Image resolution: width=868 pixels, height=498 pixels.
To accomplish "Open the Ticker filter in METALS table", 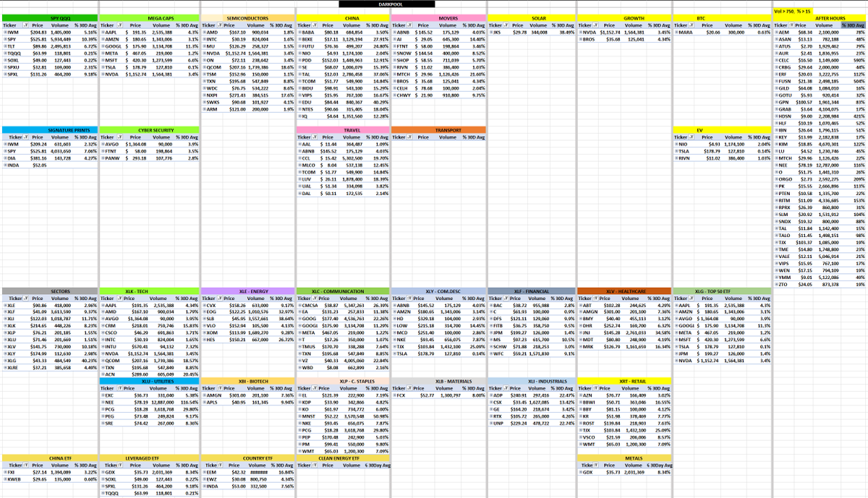I will (597, 465).
